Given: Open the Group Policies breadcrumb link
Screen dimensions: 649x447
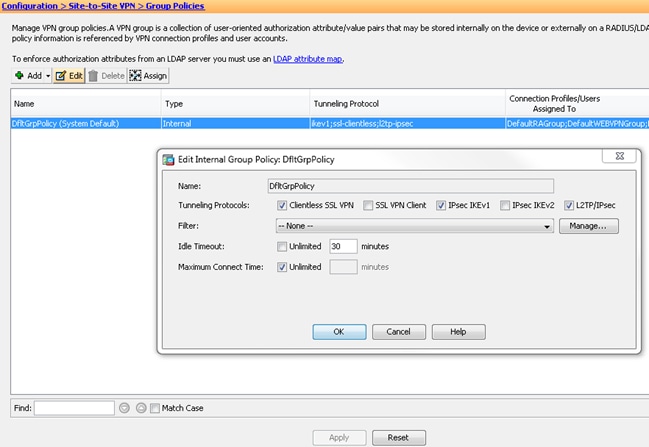Looking at the screenshot, I should 175,6.
